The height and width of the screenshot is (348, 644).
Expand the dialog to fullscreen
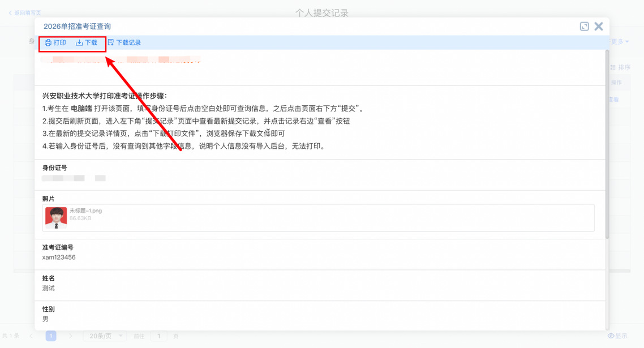pos(585,27)
